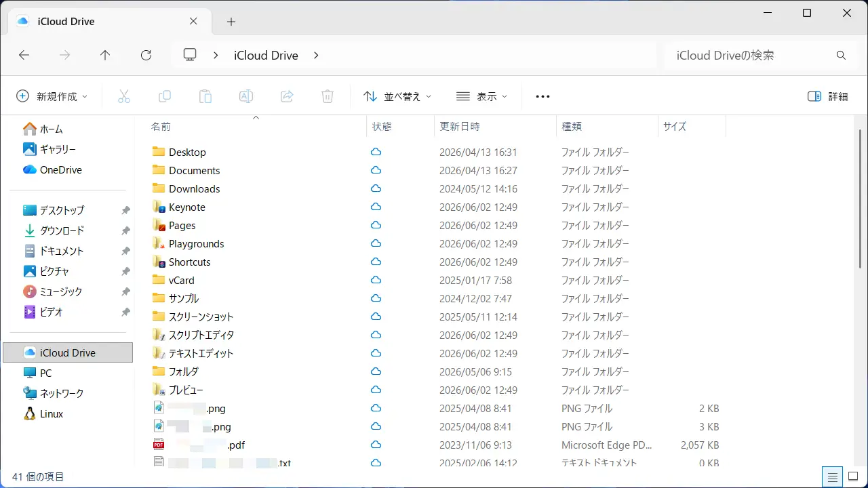Screen dimensions: 868x488
Task: Select the プレビュー folder name
Action: 186,390
